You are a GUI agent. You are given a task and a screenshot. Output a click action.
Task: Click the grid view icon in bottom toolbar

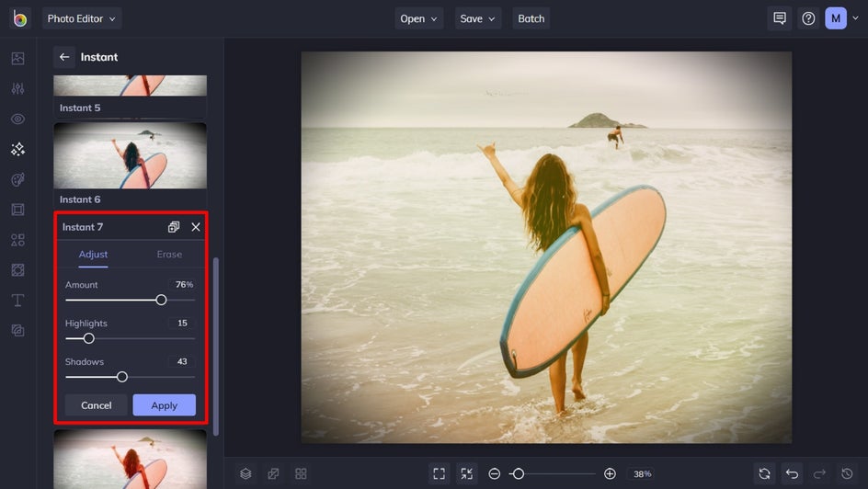click(302, 473)
